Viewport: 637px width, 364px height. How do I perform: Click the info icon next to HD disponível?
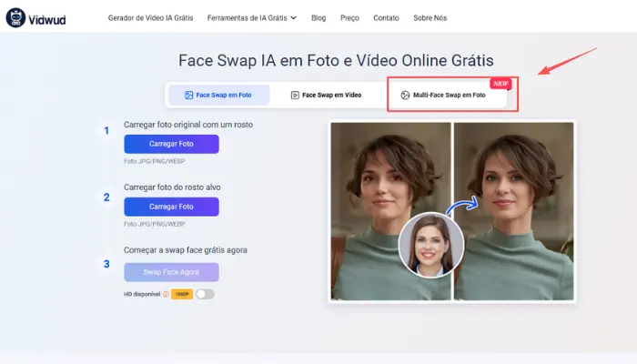[166, 294]
